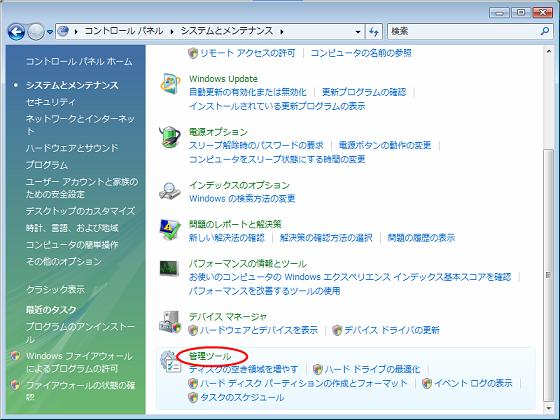Click the Windows Update icon

(x=170, y=84)
